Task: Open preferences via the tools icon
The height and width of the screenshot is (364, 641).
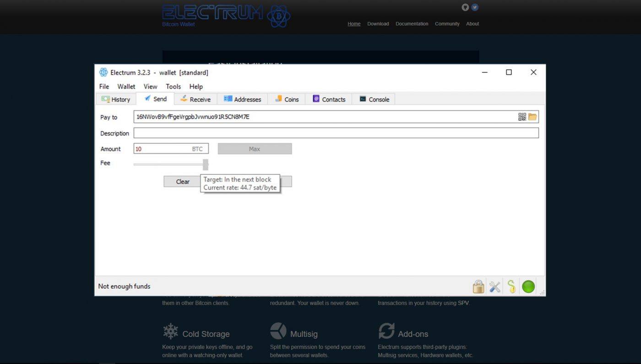Action: pos(495,287)
